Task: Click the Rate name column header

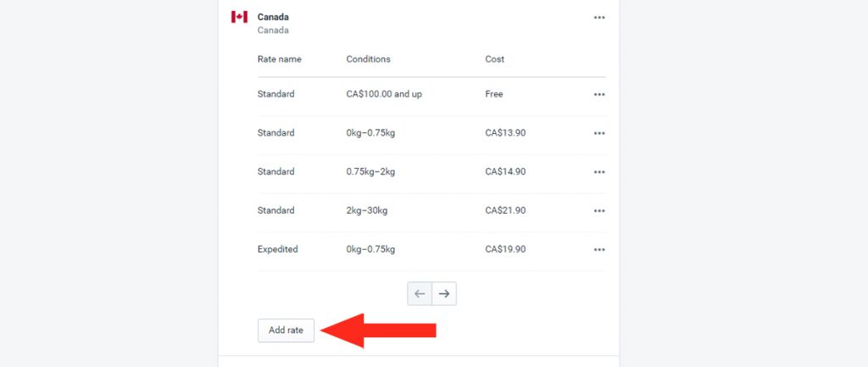Action: [x=280, y=59]
